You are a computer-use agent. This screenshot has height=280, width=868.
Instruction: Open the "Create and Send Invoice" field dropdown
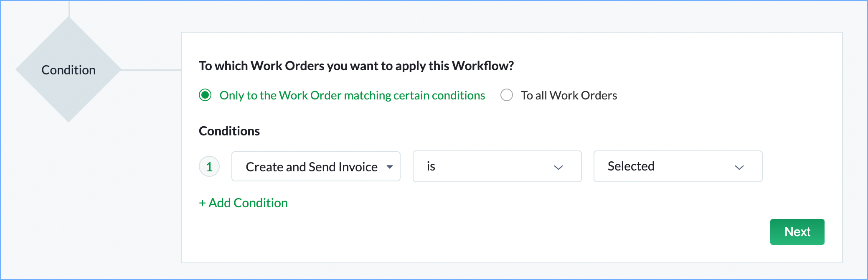[x=311, y=167]
